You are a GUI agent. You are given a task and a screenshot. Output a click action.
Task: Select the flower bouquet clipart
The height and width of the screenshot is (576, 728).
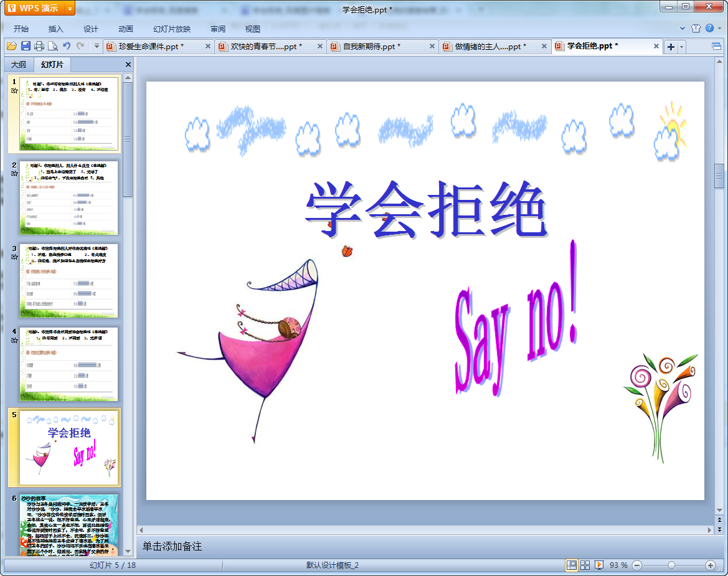(660, 408)
